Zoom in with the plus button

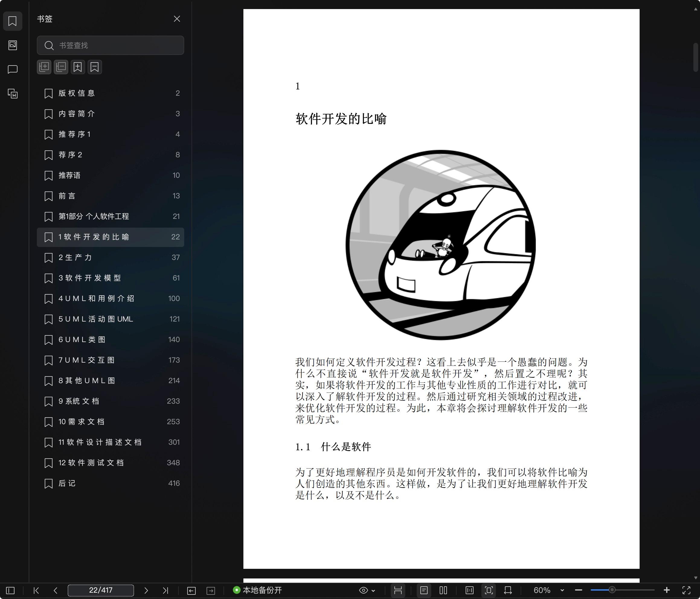point(666,590)
